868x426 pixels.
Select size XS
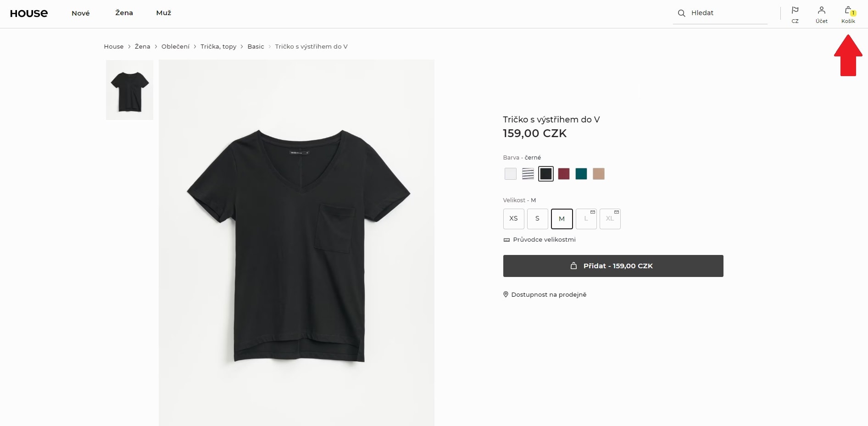tap(513, 219)
